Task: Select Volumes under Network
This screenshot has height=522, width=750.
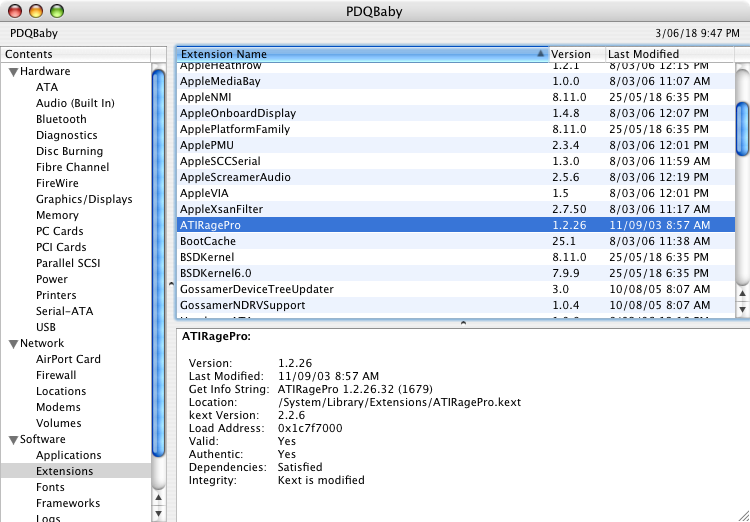Action: point(58,423)
